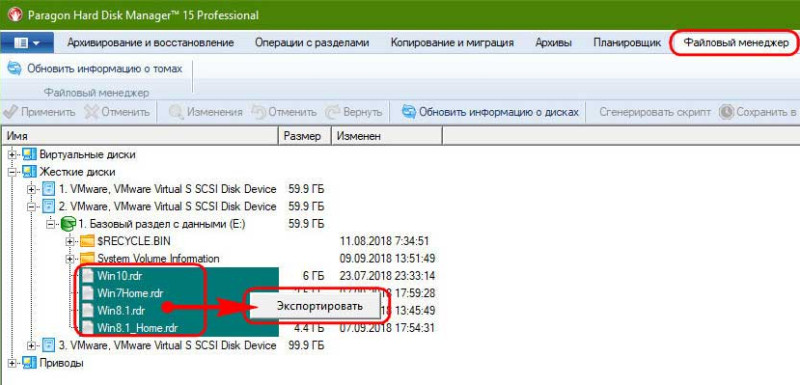Click the Сгенерировать скрипт button
The image size is (800, 385).
(x=655, y=112)
